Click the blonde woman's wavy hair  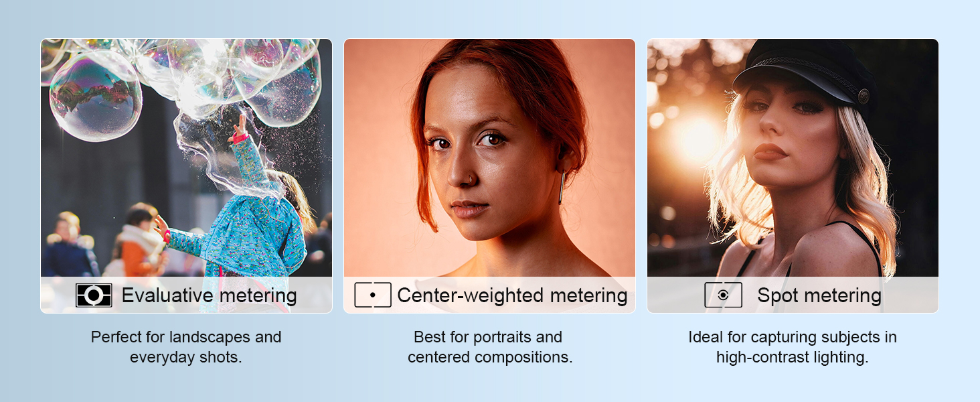(x=864, y=194)
